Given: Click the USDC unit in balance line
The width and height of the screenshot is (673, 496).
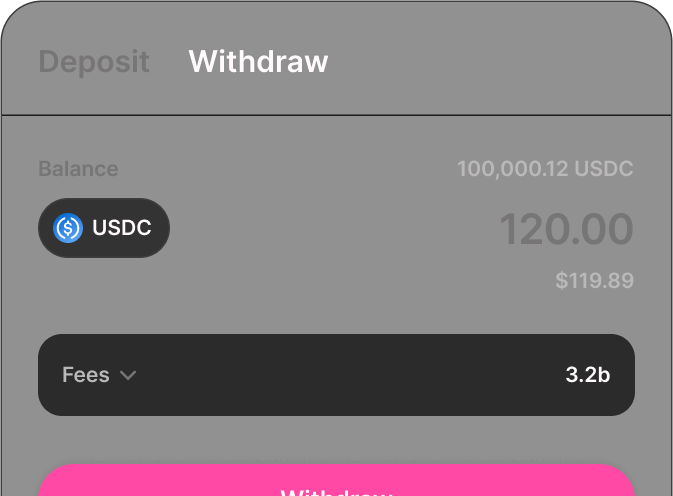Looking at the screenshot, I should click(604, 169).
